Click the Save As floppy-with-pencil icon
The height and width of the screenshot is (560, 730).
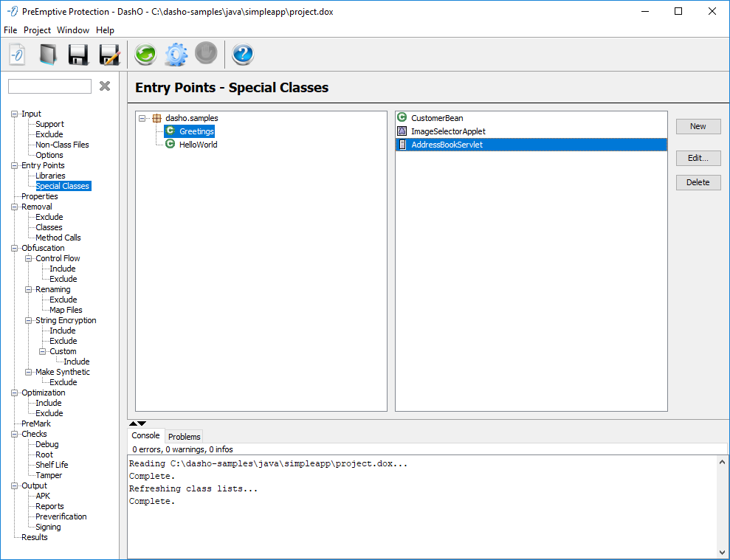[109, 55]
